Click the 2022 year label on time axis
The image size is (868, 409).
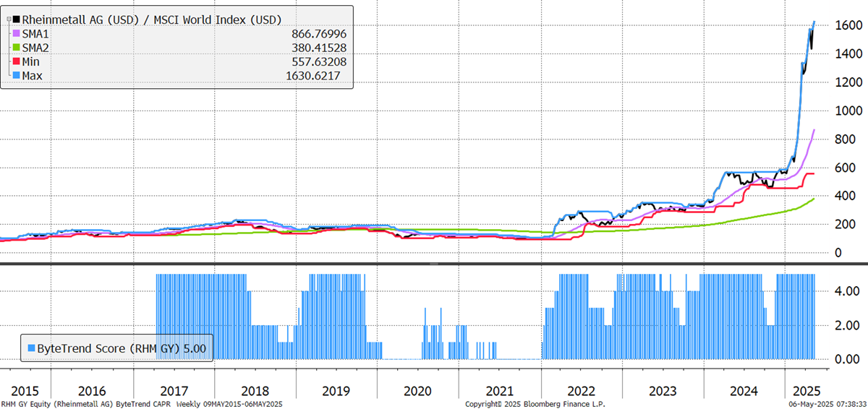click(580, 391)
